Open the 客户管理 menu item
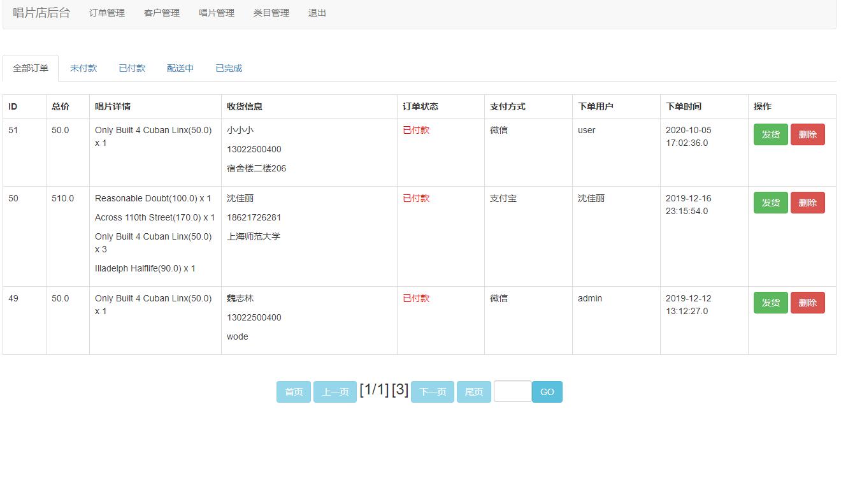 (162, 13)
